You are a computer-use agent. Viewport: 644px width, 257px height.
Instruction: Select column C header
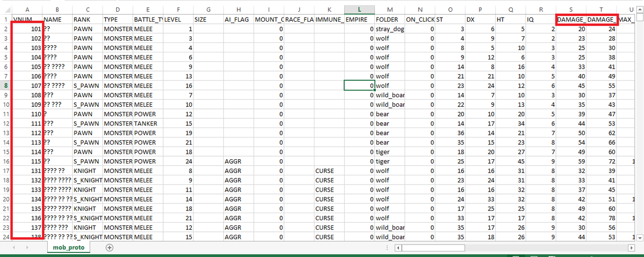(x=88, y=10)
